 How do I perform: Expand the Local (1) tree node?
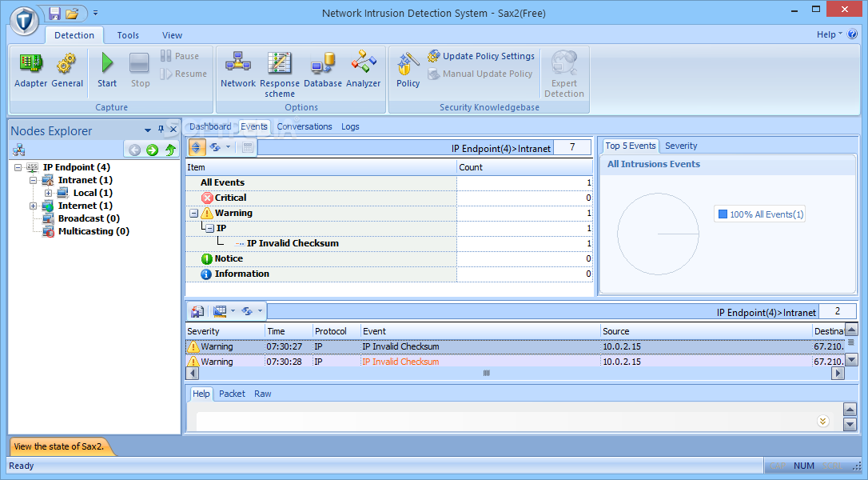coord(48,193)
